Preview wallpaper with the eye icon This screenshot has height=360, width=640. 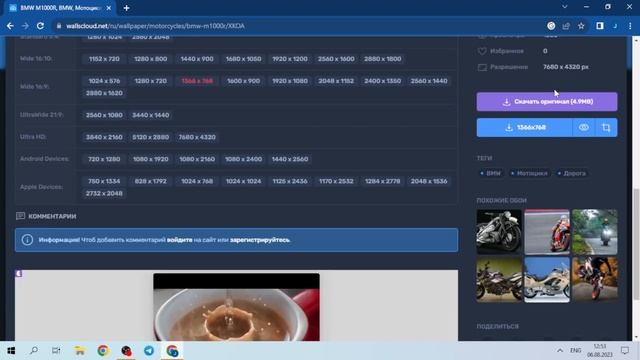584,127
